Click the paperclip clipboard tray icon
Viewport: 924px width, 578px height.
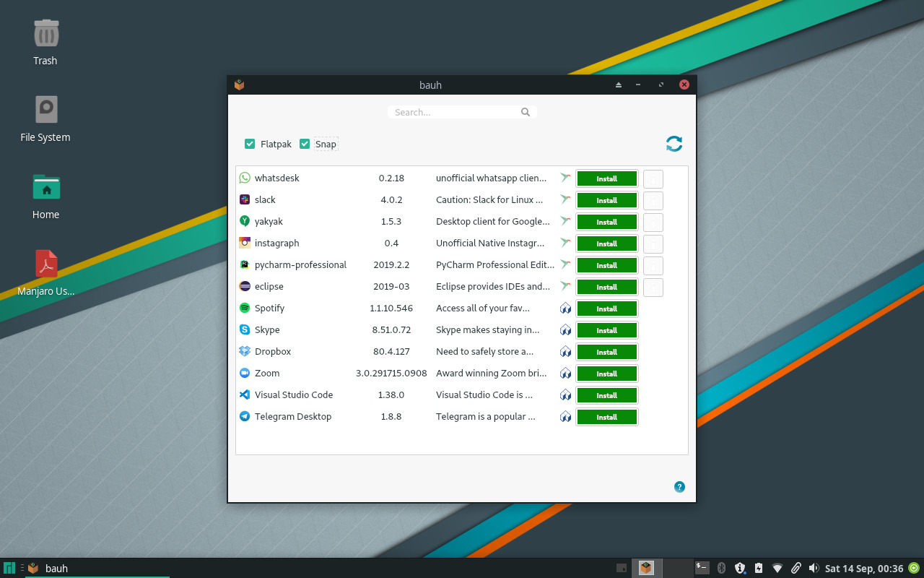[x=796, y=568]
